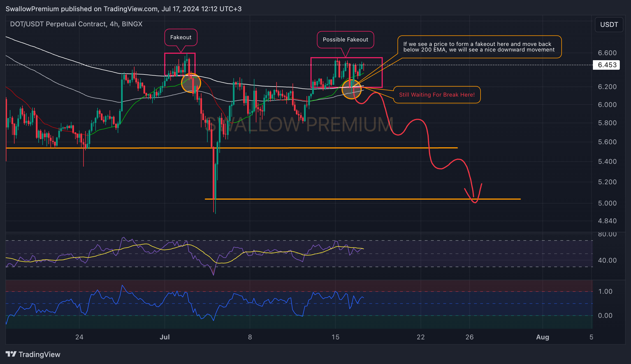Viewport: 631px width, 364px height.
Task: Click the '26' date axis label
Action: [x=470, y=337]
